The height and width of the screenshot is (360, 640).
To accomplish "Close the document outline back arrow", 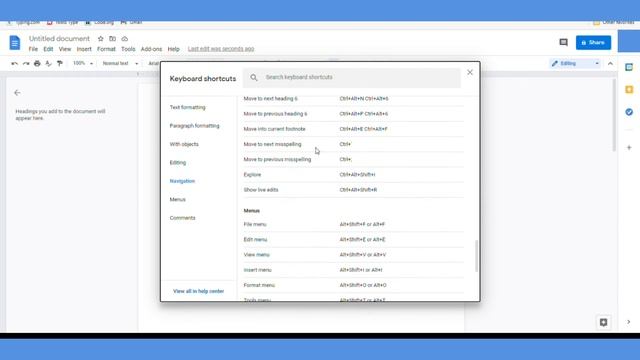I will (17, 93).
